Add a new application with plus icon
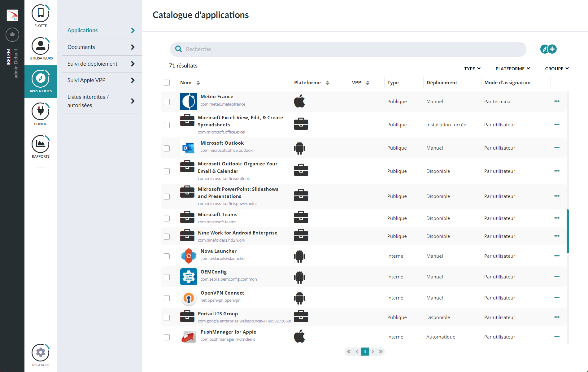The image size is (588, 372). (552, 49)
